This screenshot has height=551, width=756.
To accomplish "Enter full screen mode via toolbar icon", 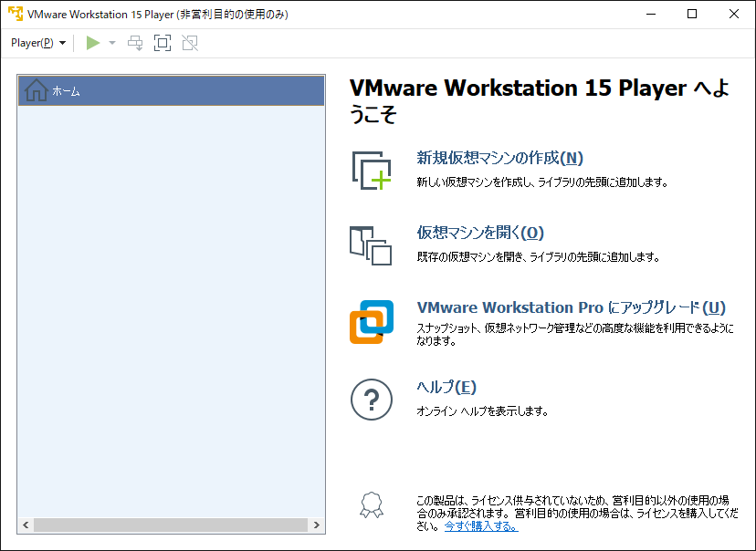I will point(163,43).
